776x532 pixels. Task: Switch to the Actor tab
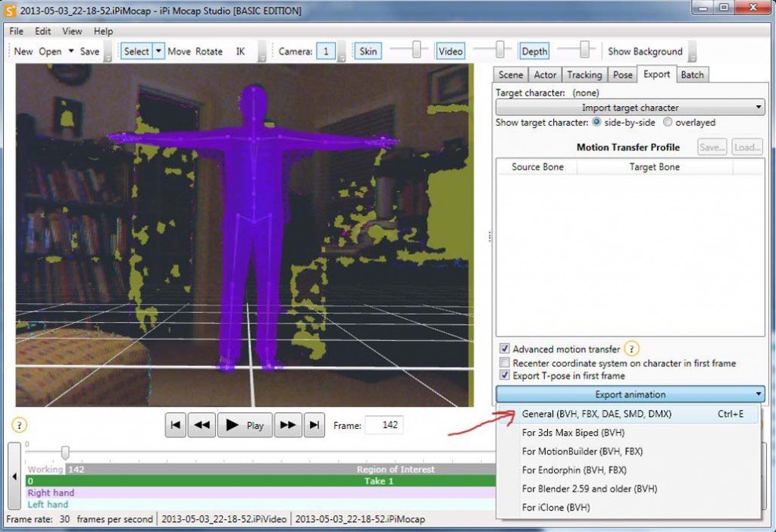545,75
